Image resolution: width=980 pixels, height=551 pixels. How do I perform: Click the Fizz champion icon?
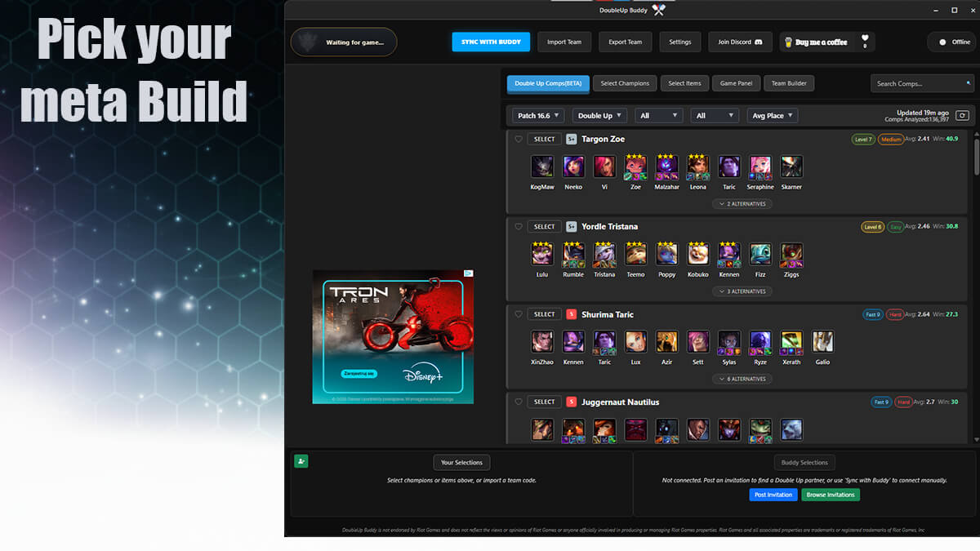[x=760, y=255]
